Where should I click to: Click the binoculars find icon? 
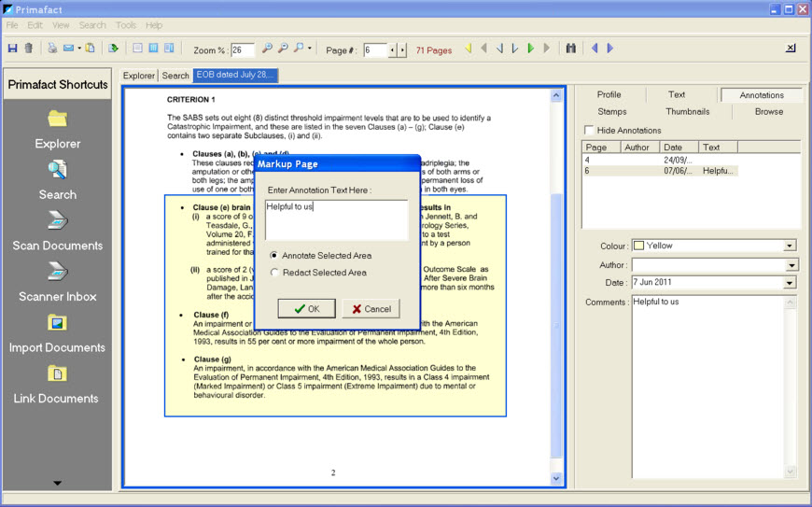[570, 49]
